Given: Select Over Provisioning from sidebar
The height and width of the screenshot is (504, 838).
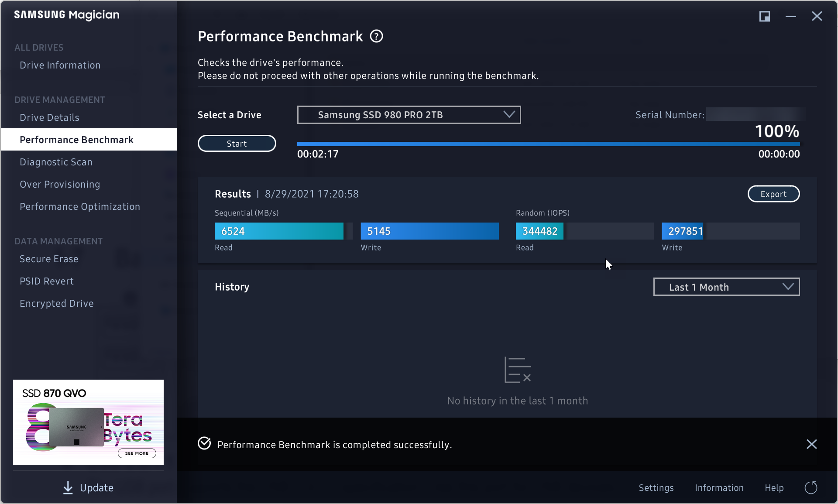Looking at the screenshot, I should coord(60,184).
